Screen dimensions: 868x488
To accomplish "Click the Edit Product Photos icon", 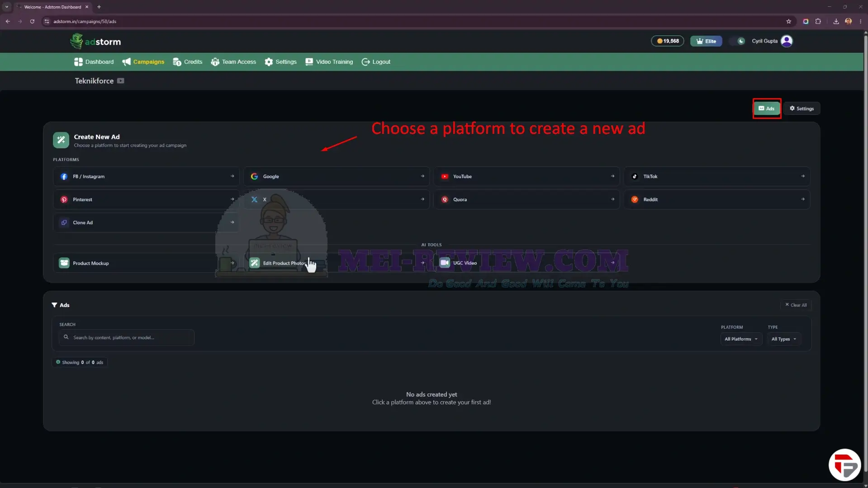I will click(x=255, y=263).
